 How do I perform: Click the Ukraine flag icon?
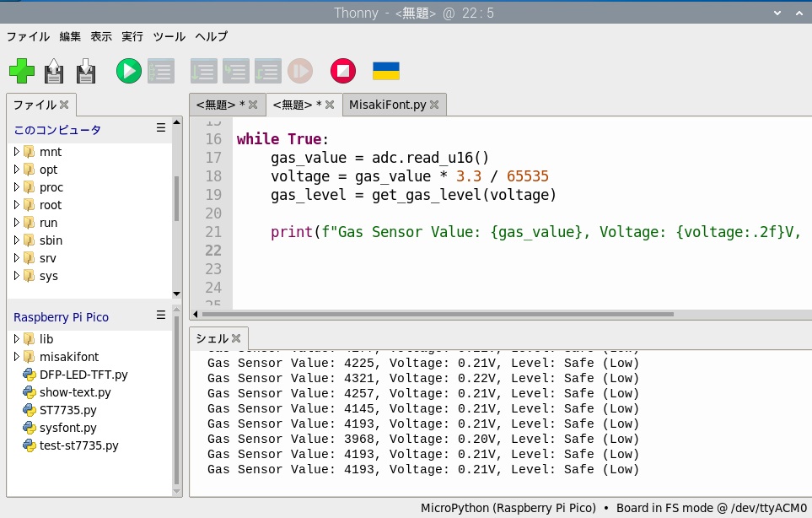click(386, 71)
